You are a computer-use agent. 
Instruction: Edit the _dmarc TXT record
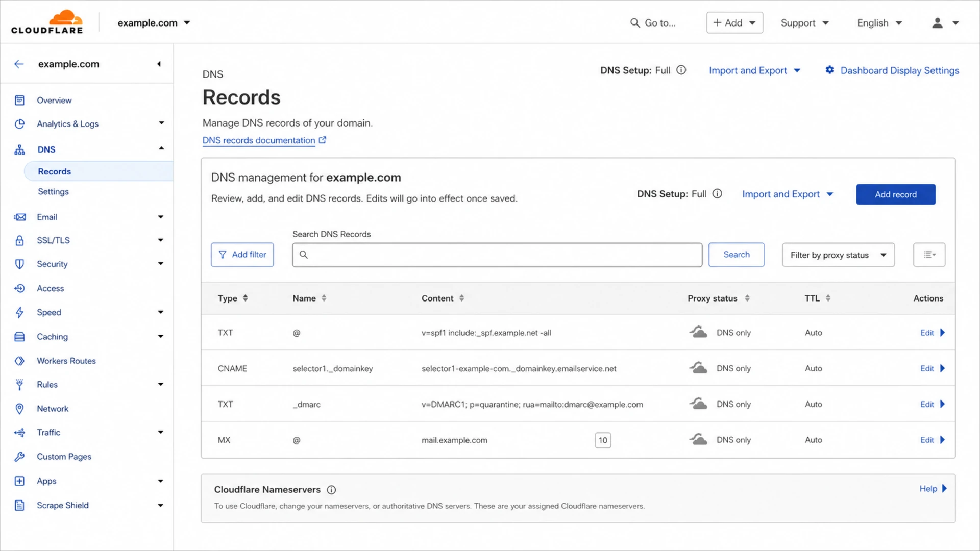(x=933, y=404)
